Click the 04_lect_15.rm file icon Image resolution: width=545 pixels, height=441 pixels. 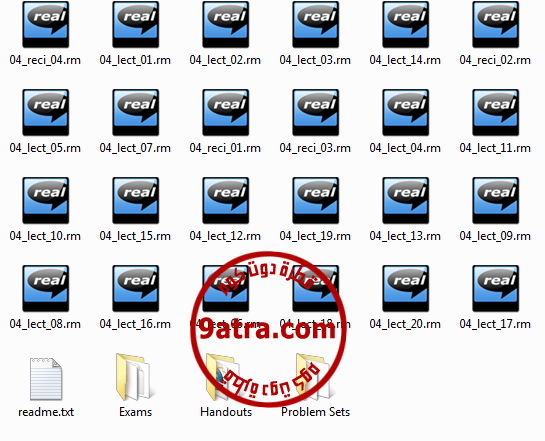click(136, 200)
